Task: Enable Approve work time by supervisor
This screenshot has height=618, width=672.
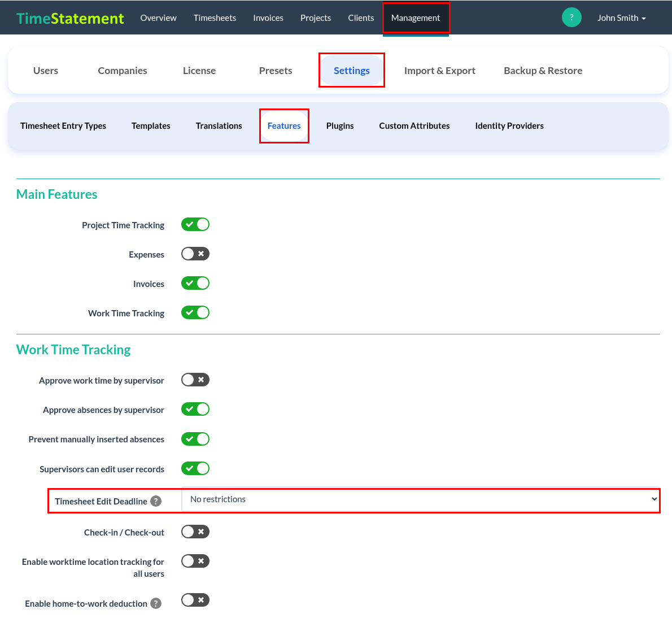Action: pos(195,380)
